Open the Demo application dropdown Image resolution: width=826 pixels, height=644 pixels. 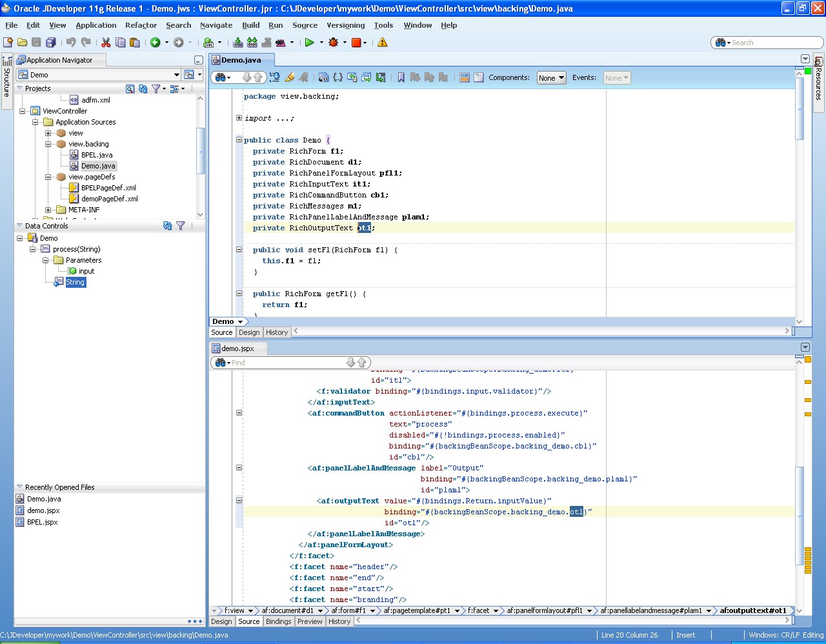pos(177,75)
